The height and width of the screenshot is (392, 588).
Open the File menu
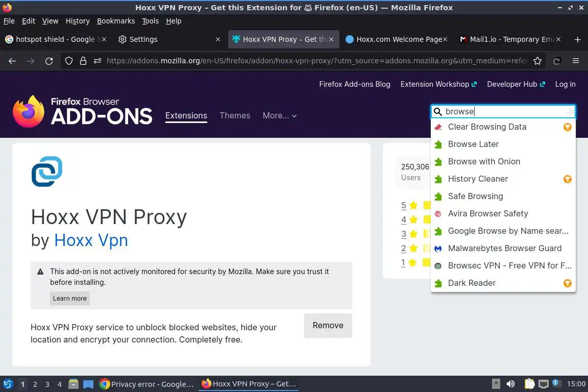click(9, 21)
